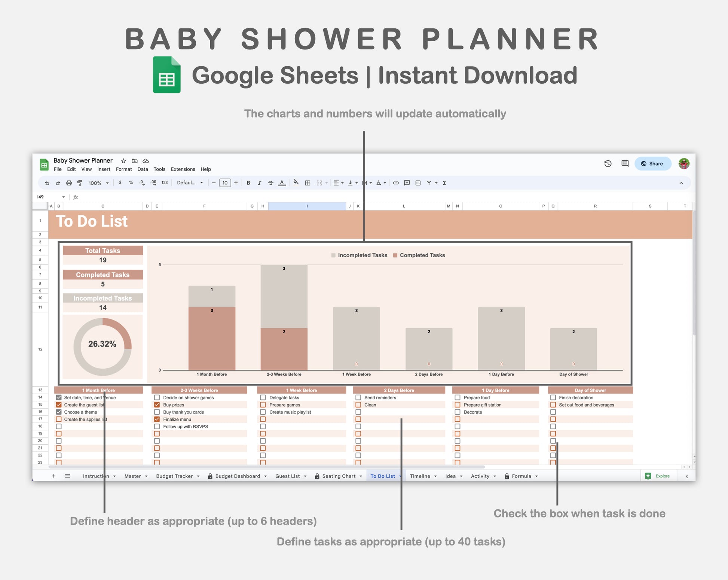Check the 'Send reminders' task box

(358, 398)
